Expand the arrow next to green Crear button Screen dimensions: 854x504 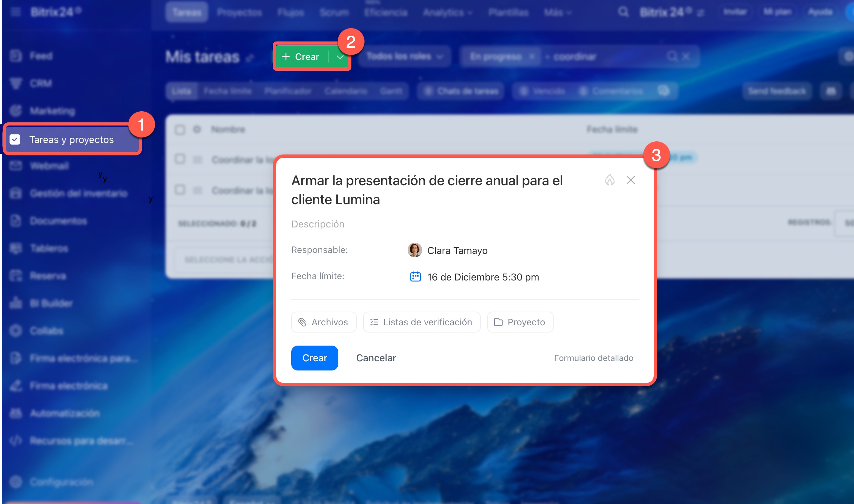340,57
